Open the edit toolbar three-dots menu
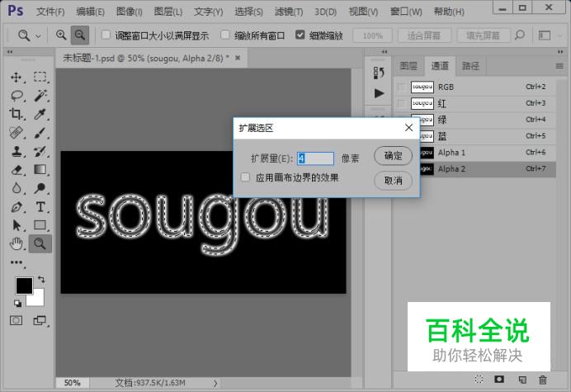The height and width of the screenshot is (392, 571). tap(17, 262)
